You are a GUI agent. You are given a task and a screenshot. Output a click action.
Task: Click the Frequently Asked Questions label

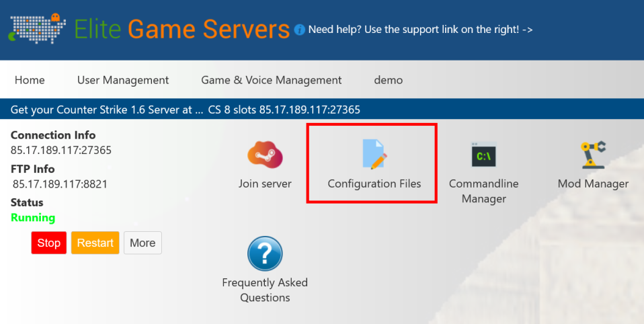(265, 290)
